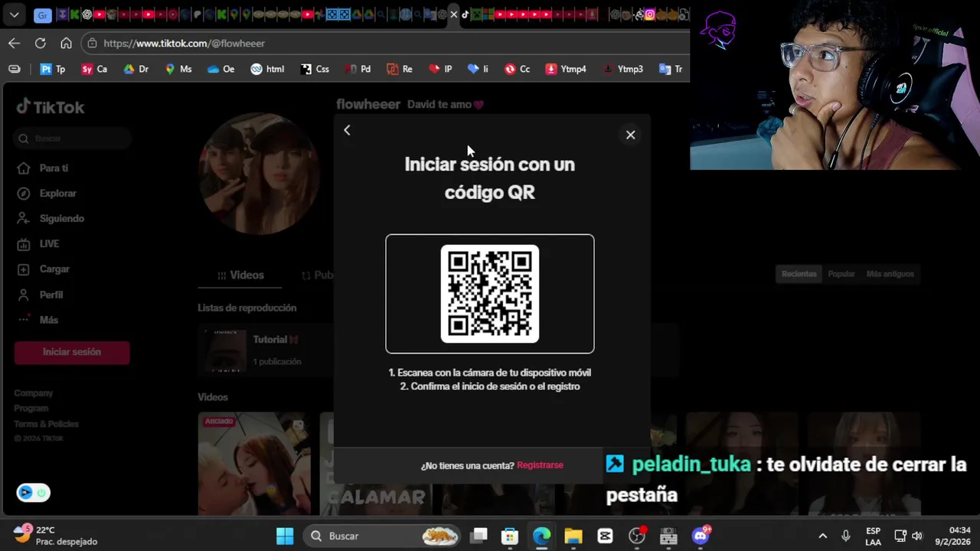Switch to the Gr tab group

click(43, 15)
